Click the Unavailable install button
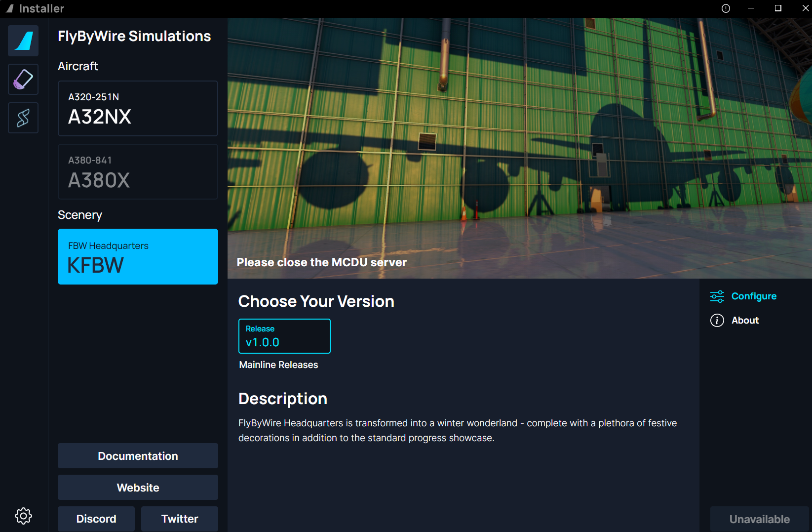The width and height of the screenshot is (812, 532). [760, 519]
